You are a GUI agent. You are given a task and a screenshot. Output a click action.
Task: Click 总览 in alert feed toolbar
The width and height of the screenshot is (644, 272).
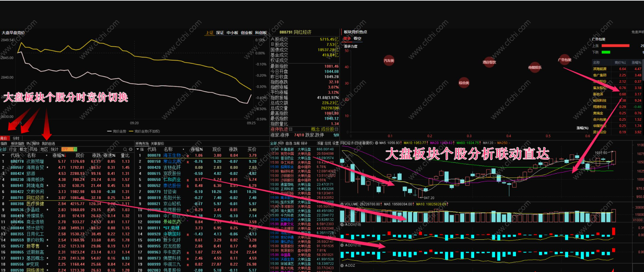(x=328, y=144)
